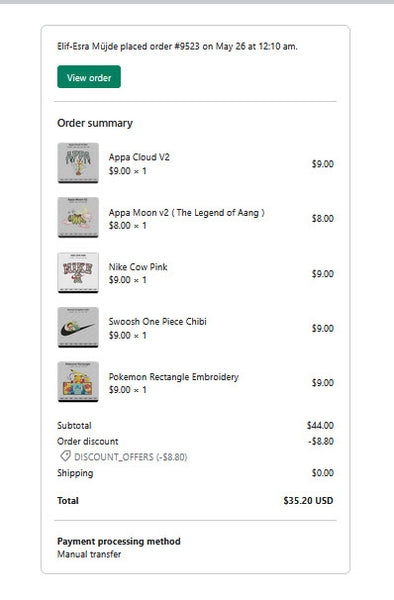Image resolution: width=394 pixels, height=600 pixels.
Task: Click the Appa Cloud V2 product title
Action: [139, 157]
